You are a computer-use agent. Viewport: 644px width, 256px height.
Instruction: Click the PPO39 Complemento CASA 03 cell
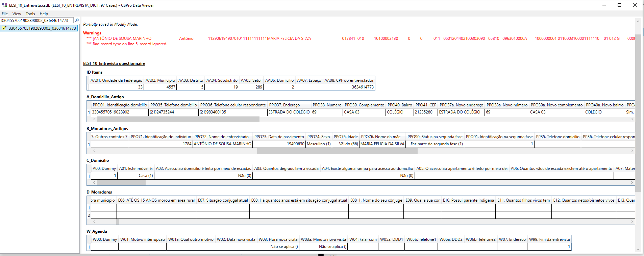(x=365, y=112)
